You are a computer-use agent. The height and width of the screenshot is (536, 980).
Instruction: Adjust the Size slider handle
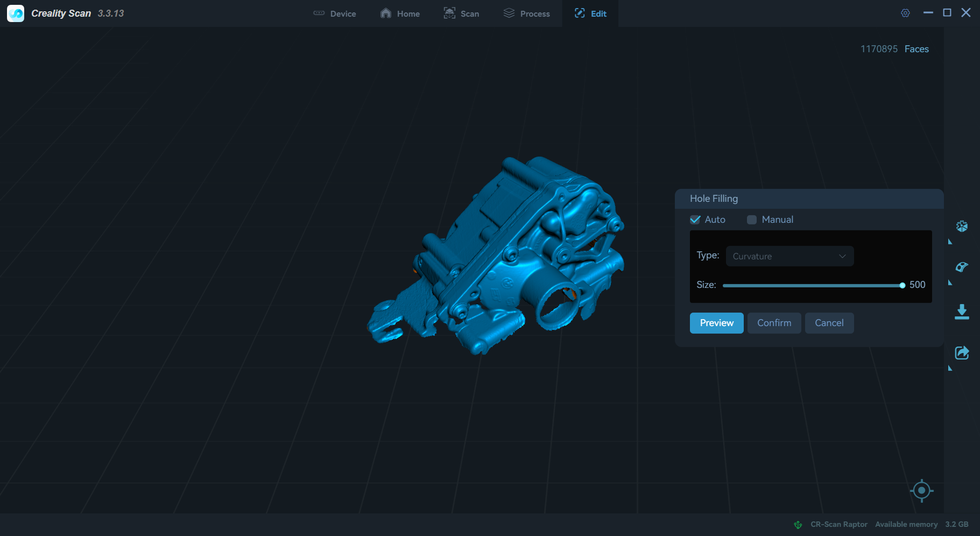pyautogui.click(x=903, y=286)
